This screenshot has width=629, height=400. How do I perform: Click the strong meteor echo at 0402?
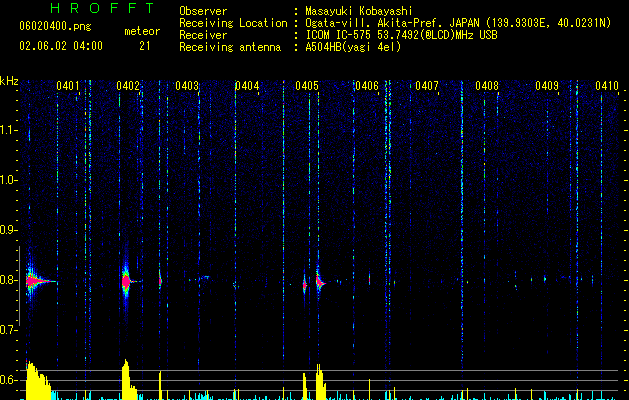pos(126,282)
